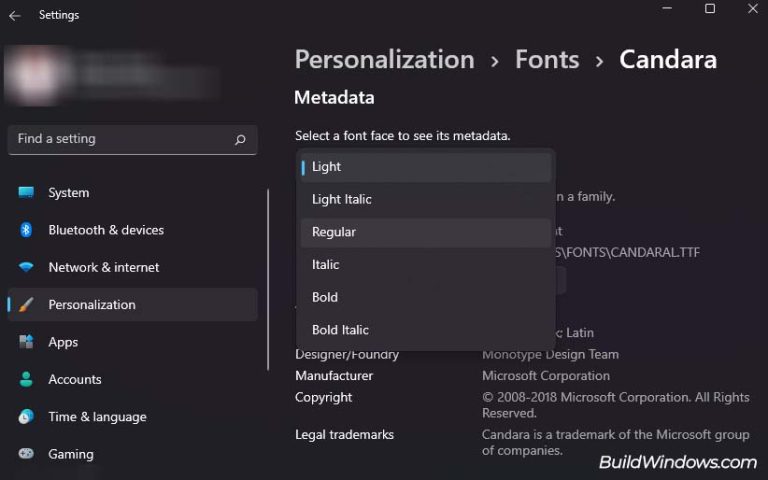Minimize the Settings window
The width and height of the screenshot is (768, 480).
coord(667,8)
